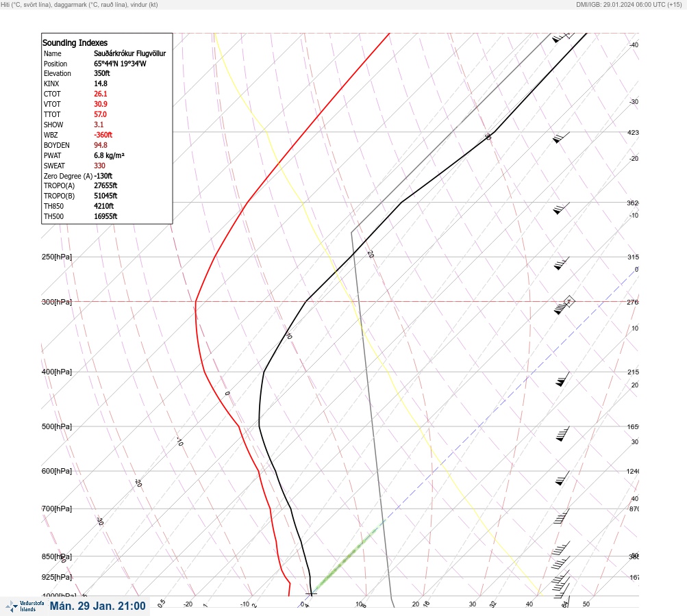Click WBZ value -360ft
Viewport: 687px width, 616px height.
(x=103, y=135)
